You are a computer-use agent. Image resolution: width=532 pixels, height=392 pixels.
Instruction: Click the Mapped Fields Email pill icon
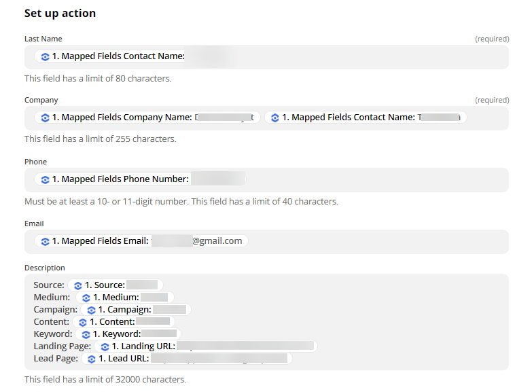45,241
